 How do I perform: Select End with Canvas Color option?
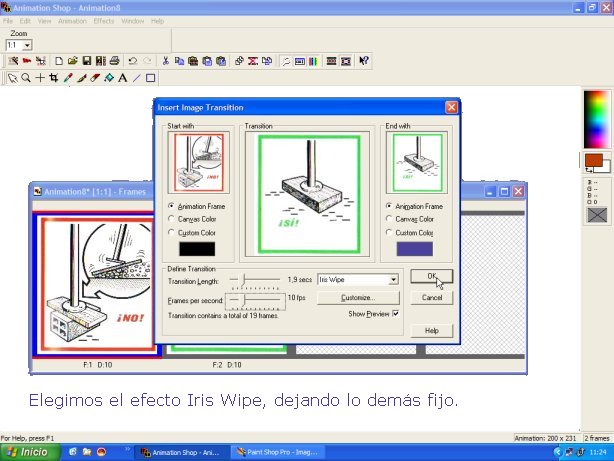[389, 219]
